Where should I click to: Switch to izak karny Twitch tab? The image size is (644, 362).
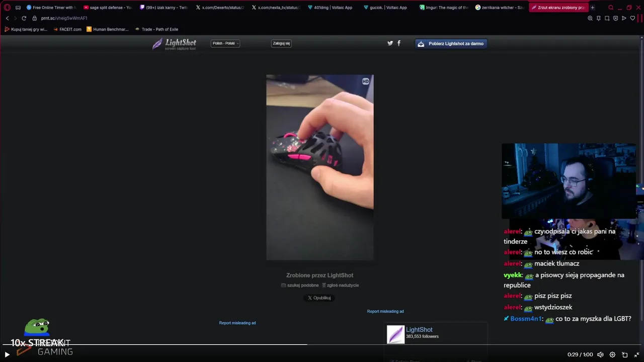(164, 8)
